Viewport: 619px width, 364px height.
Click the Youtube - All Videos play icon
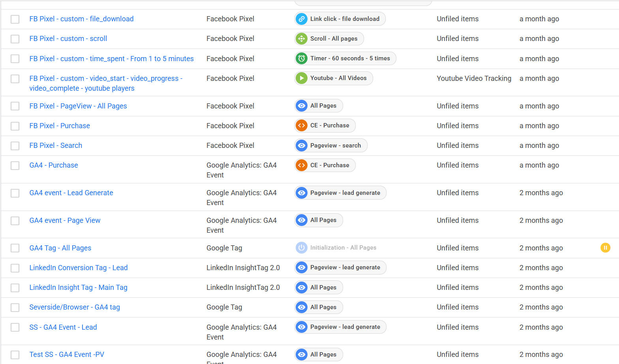[302, 78]
